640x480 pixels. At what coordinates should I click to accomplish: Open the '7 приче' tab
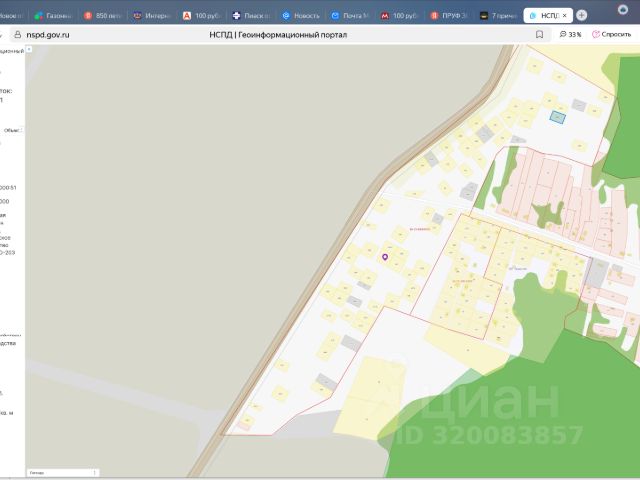coord(498,16)
